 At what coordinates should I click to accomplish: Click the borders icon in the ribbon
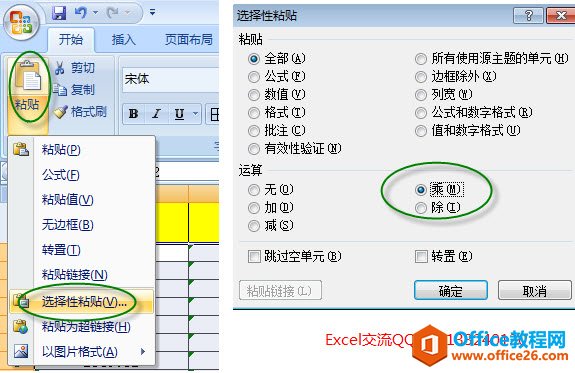pos(214,114)
